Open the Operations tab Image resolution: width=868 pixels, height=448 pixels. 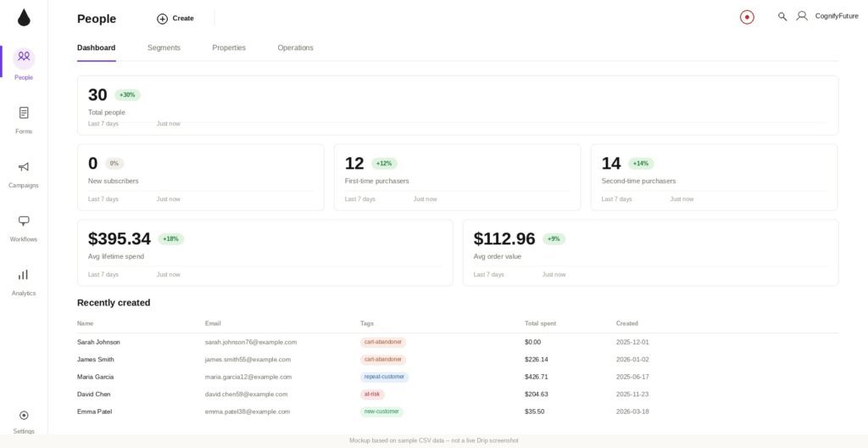[x=295, y=48]
